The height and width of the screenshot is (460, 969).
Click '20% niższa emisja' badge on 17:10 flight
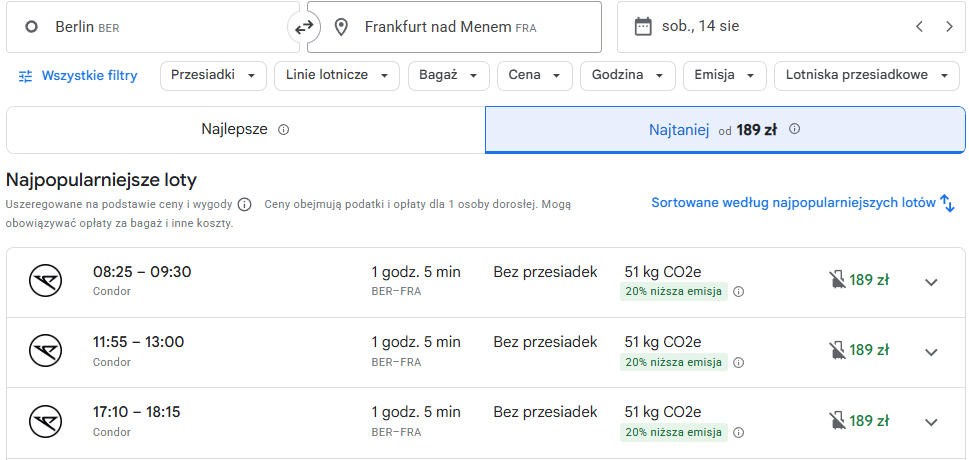click(x=674, y=433)
